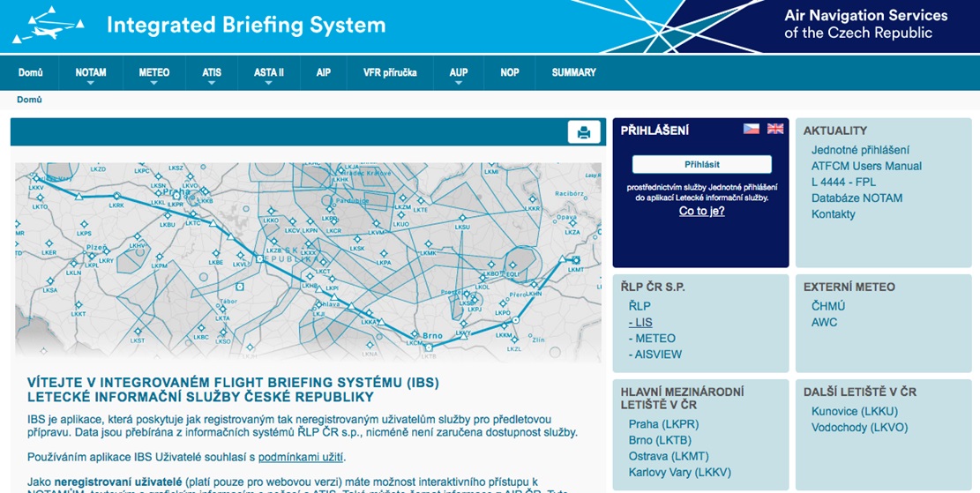Screen dimensions: 980x493
Task: Open the ČHMÚ external meteo link
Action: [828, 306]
